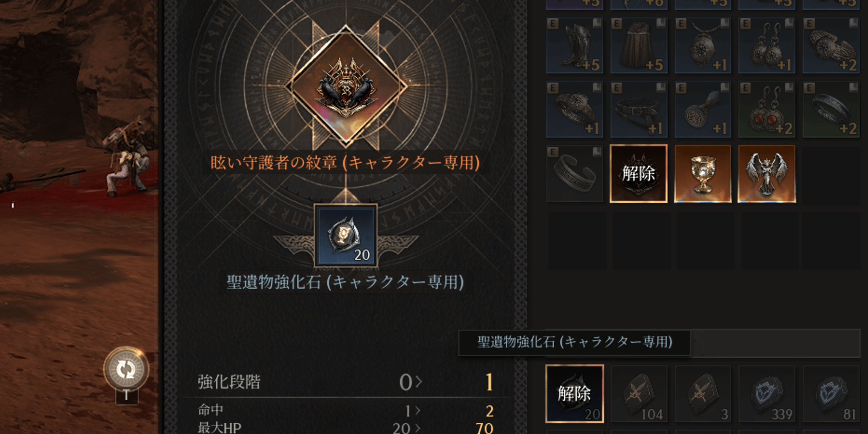Select the belt +1 equipment item
The height and width of the screenshot is (434, 868).
[x=638, y=109]
